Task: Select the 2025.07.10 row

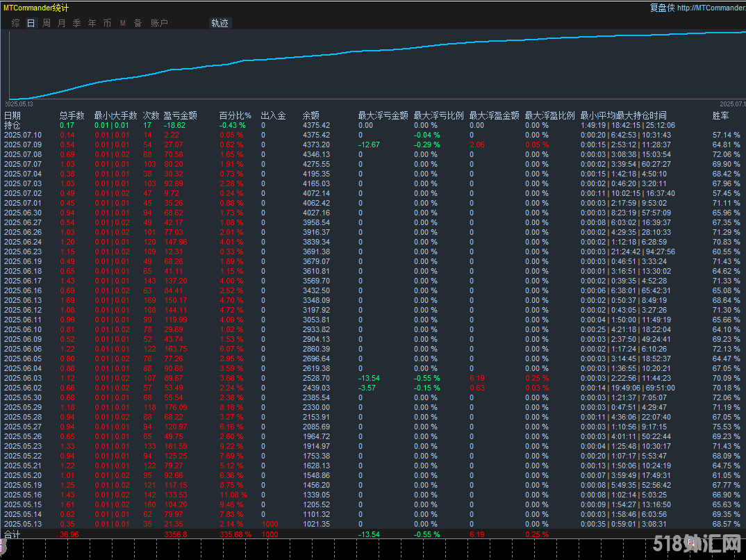Action: tap(22, 135)
